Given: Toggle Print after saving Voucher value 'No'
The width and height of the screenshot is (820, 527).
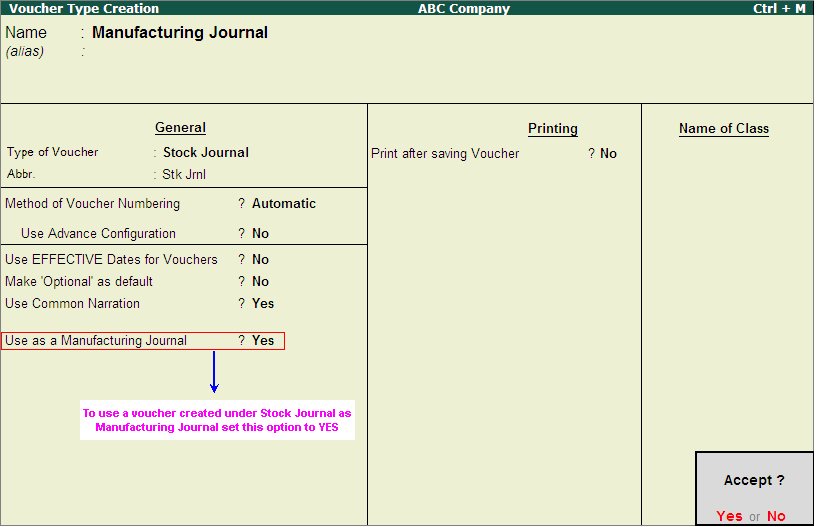Looking at the screenshot, I should pyautogui.click(x=608, y=153).
